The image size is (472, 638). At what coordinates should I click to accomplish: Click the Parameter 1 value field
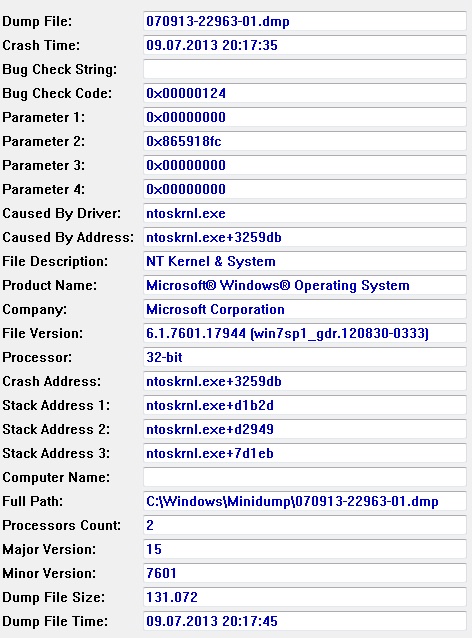pos(305,117)
